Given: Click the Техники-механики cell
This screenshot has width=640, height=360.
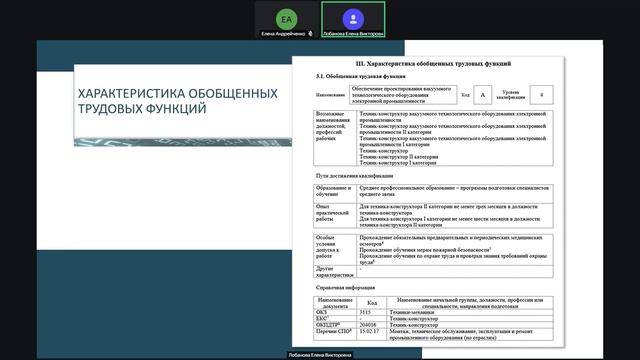Looking at the screenshot, I should (469, 312).
